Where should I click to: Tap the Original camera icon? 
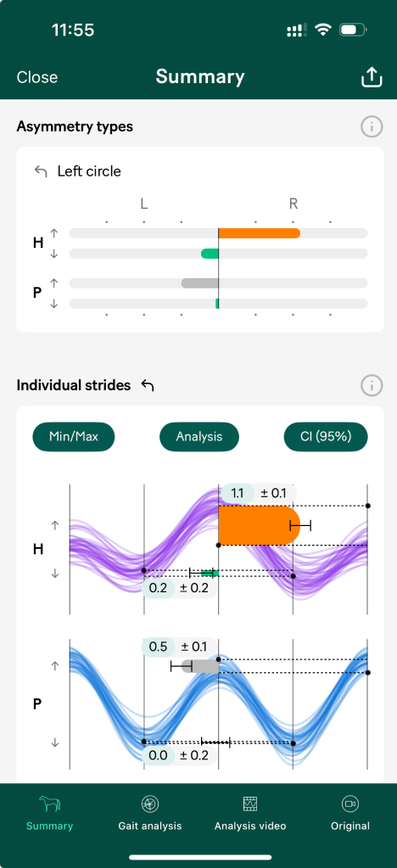tap(350, 804)
